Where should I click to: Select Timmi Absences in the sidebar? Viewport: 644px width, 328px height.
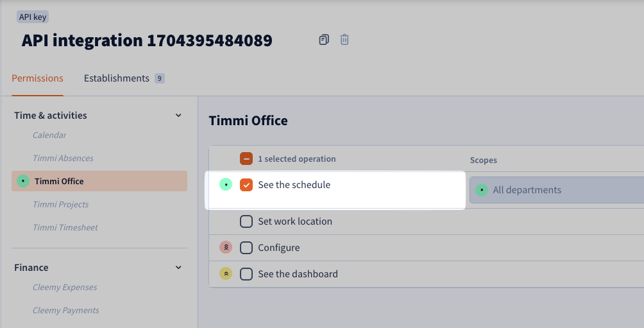63,159
